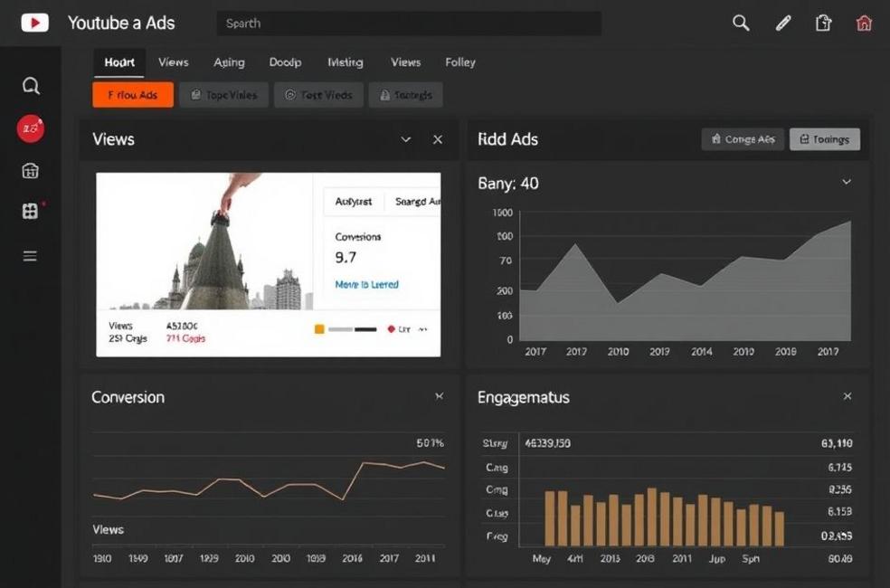Close the Conversion panel
Screen dimensions: 890x588
click(x=440, y=396)
